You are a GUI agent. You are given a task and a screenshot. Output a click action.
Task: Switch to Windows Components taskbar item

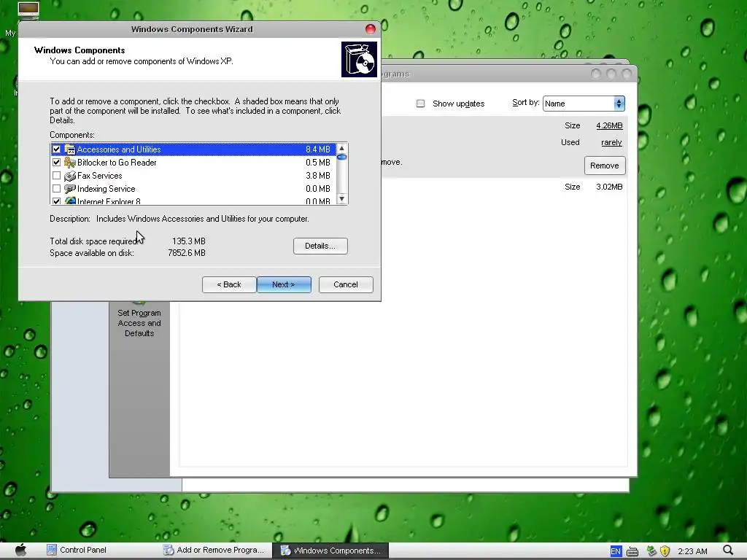tap(330, 551)
